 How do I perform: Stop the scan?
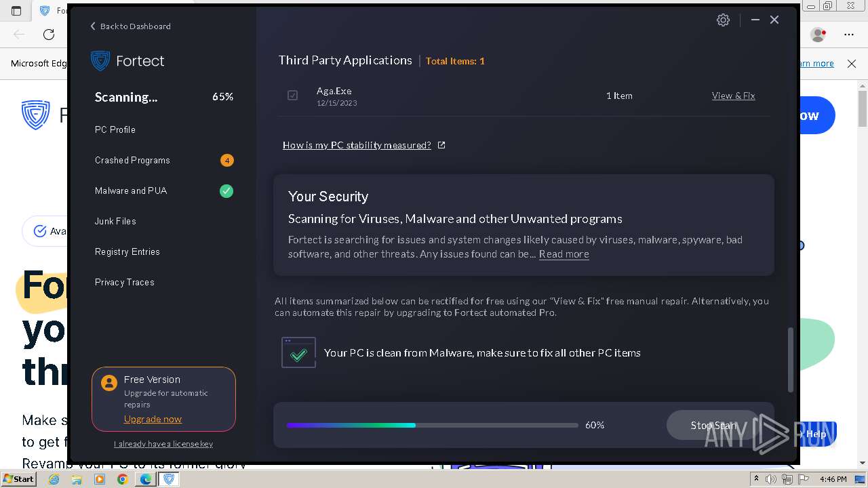click(713, 425)
